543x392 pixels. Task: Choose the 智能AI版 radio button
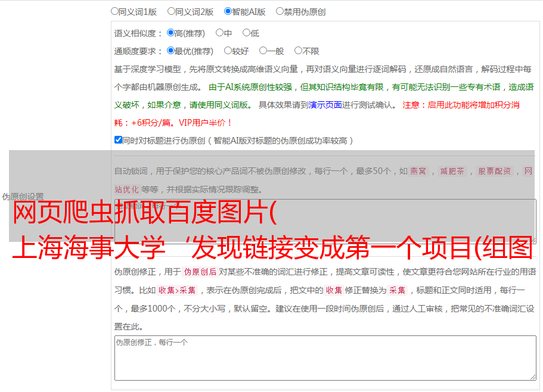[228, 11]
